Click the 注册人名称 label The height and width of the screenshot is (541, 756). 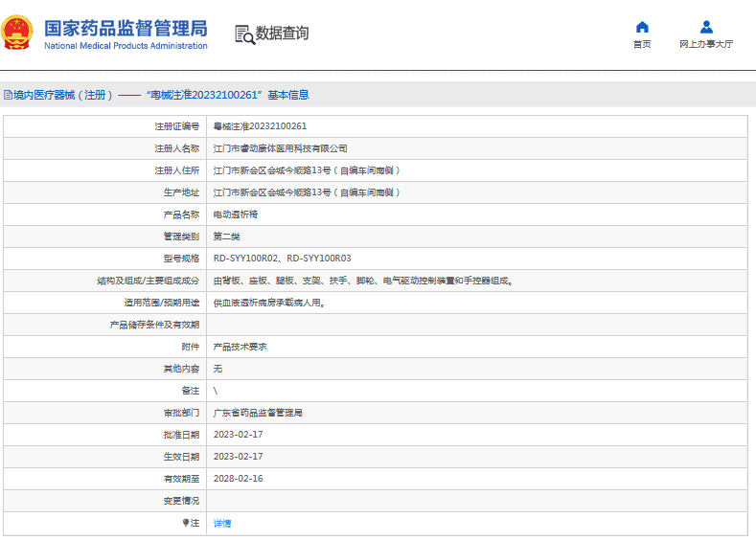pyautogui.click(x=177, y=148)
